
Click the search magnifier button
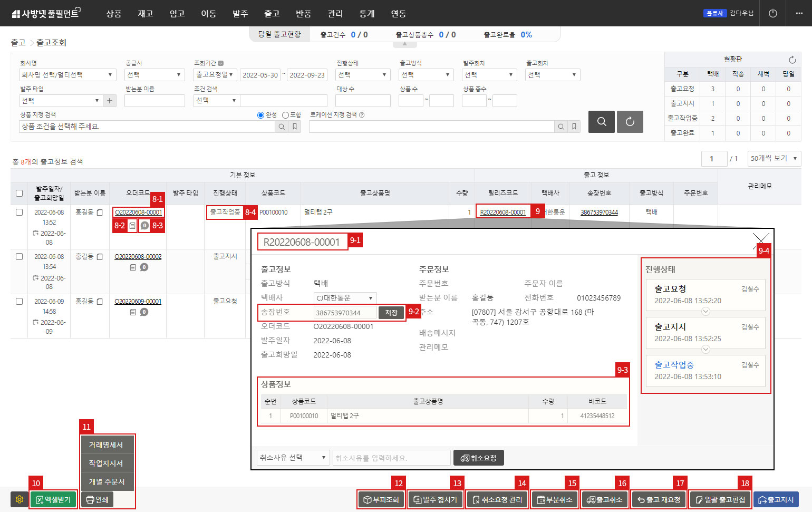click(x=601, y=122)
